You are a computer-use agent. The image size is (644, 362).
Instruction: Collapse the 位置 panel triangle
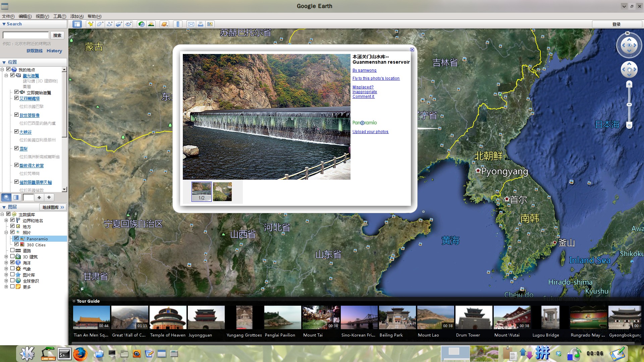(4, 62)
